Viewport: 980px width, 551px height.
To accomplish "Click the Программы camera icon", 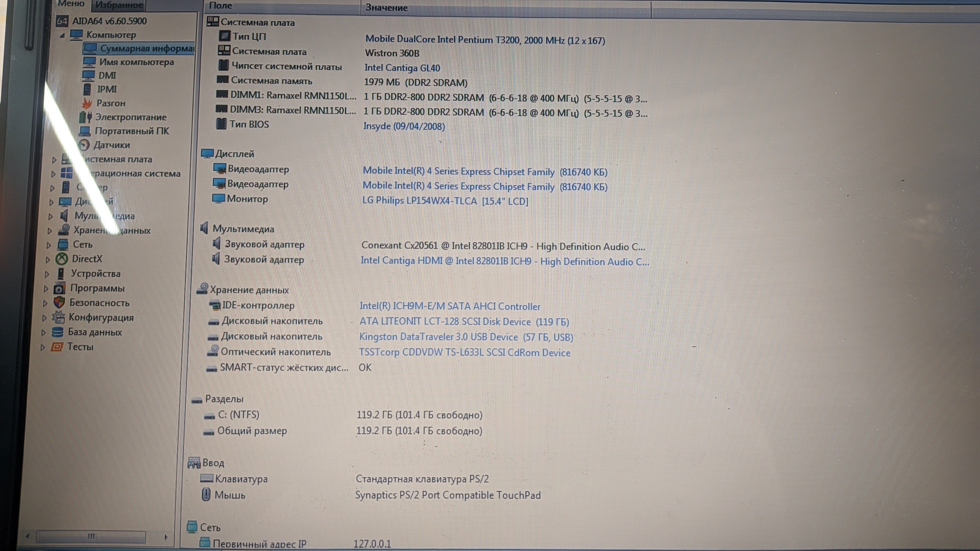I will pyautogui.click(x=59, y=289).
